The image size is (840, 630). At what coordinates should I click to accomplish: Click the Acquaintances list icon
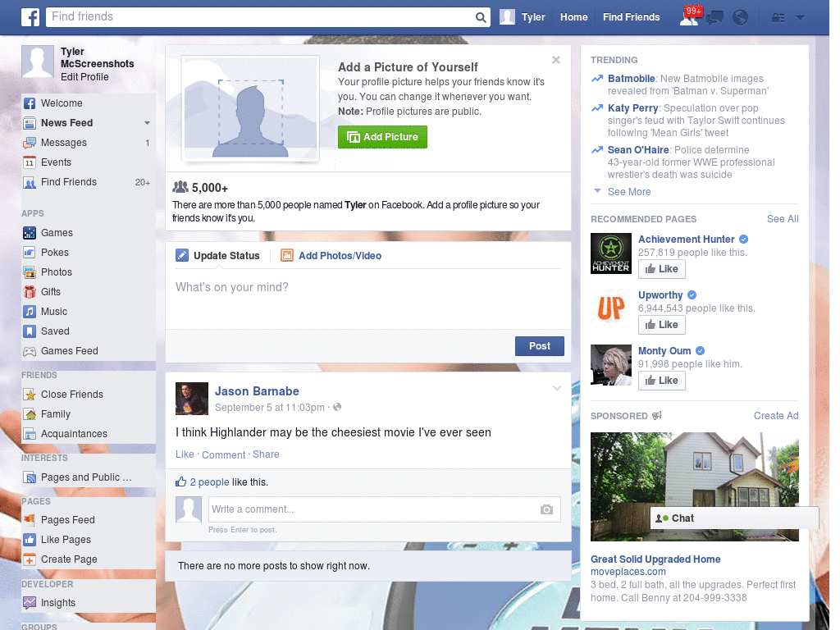pyautogui.click(x=30, y=434)
